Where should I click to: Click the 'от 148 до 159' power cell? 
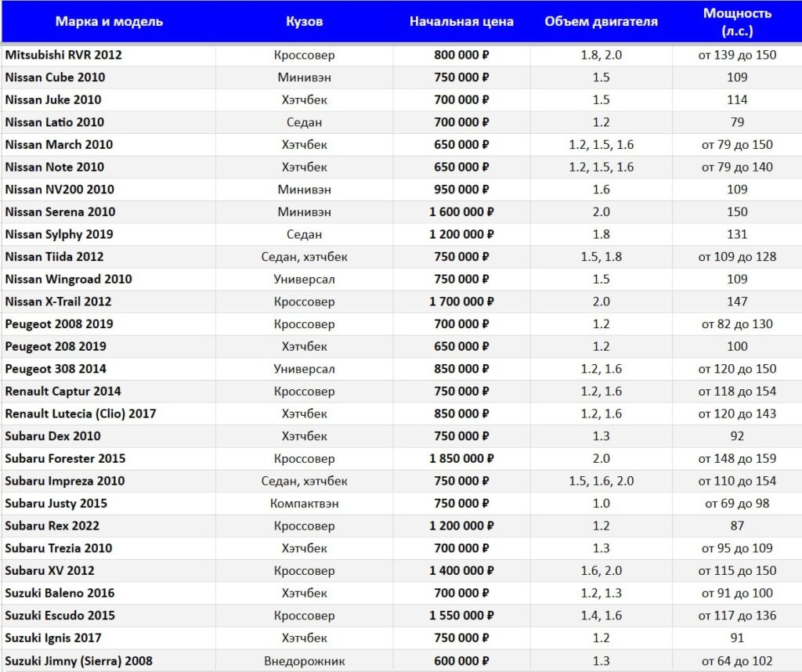[x=737, y=459]
